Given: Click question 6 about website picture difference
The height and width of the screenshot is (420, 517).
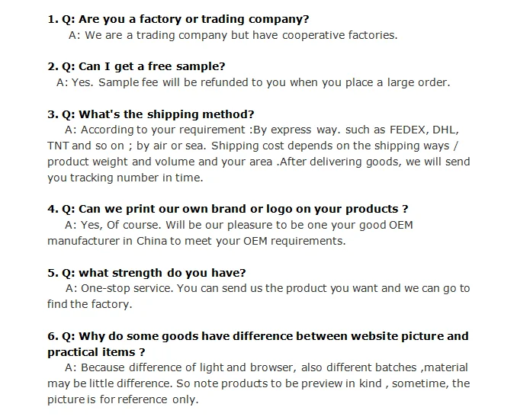Looking at the screenshot, I should [258, 336].
